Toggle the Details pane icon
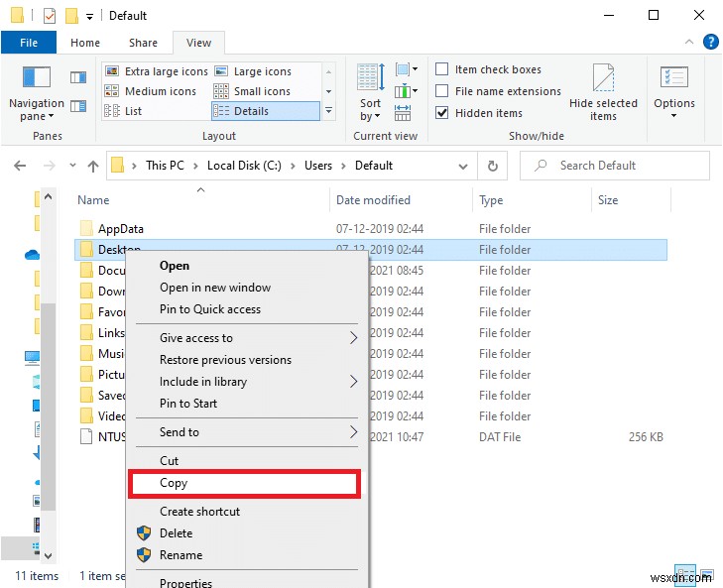The height and width of the screenshot is (588, 723). [78, 106]
